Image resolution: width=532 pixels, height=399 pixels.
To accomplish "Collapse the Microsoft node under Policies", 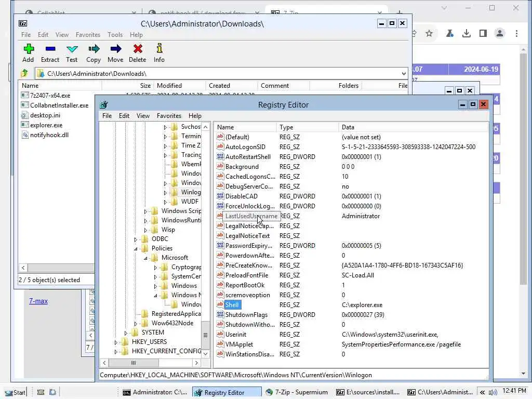I will (145, 258).
